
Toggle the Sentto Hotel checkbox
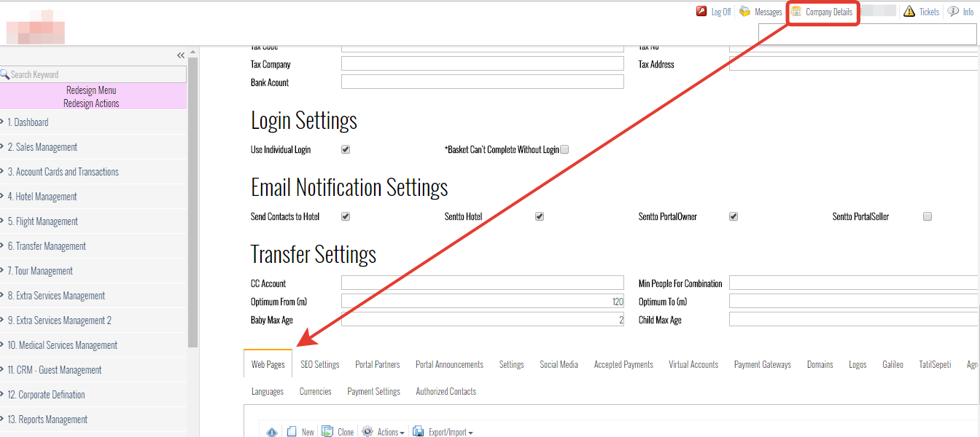click(x=540, y=216)
